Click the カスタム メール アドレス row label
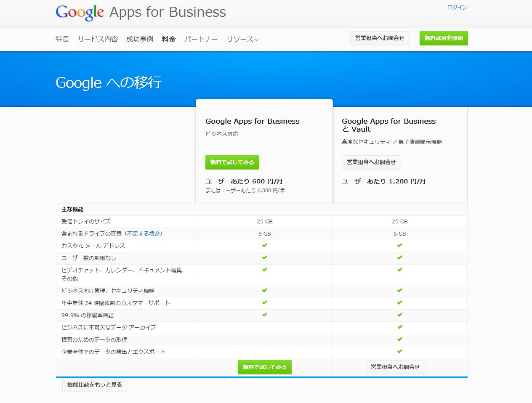This screenshot has width=532, height=403. [x=93, y=246]
